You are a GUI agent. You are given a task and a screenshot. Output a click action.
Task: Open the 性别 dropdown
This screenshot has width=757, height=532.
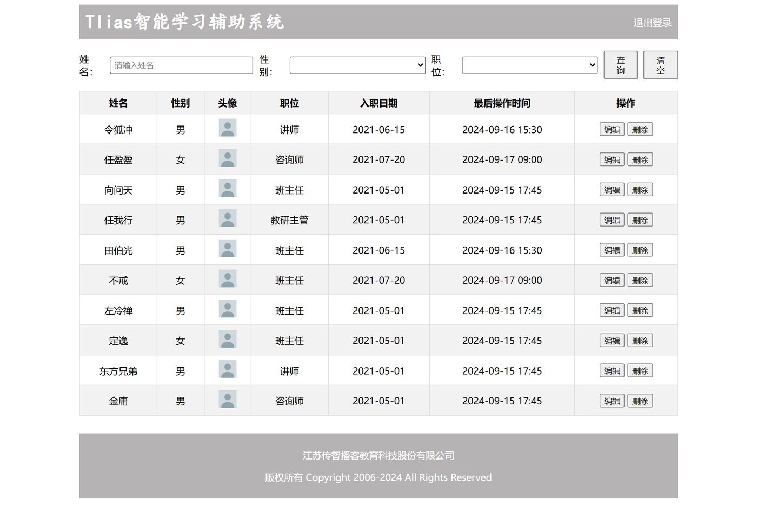[357, 65]
